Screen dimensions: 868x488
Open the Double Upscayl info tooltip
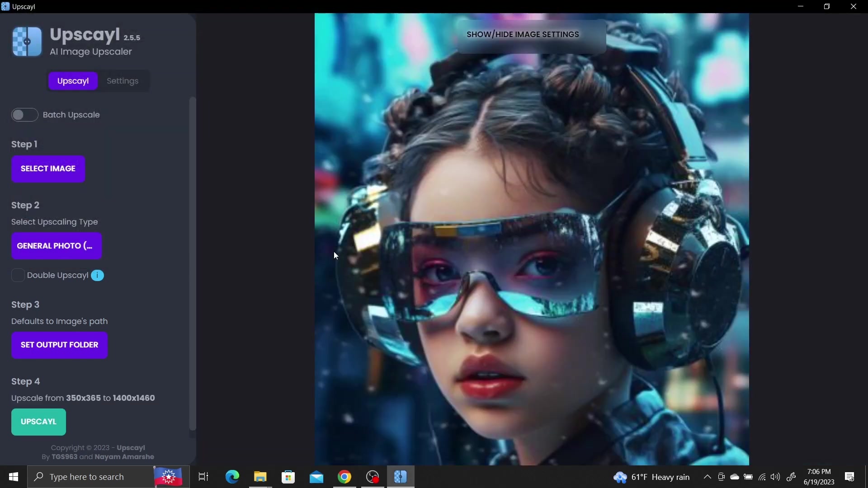[x=97, y=275]
